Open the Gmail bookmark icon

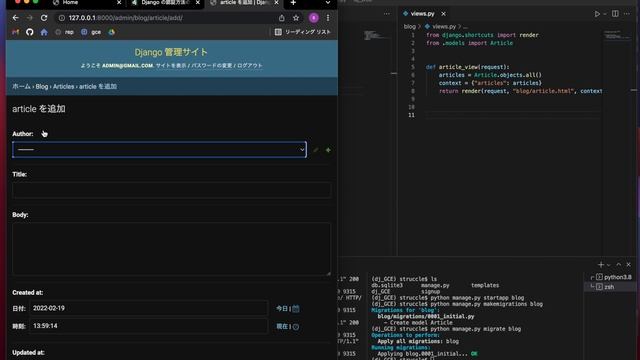coord(16,32)
